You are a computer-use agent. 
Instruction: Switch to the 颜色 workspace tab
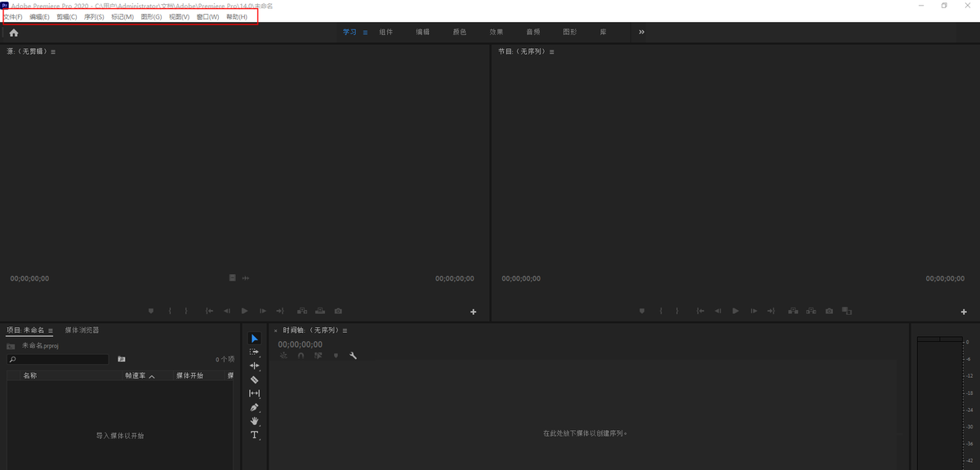(460, 32)
